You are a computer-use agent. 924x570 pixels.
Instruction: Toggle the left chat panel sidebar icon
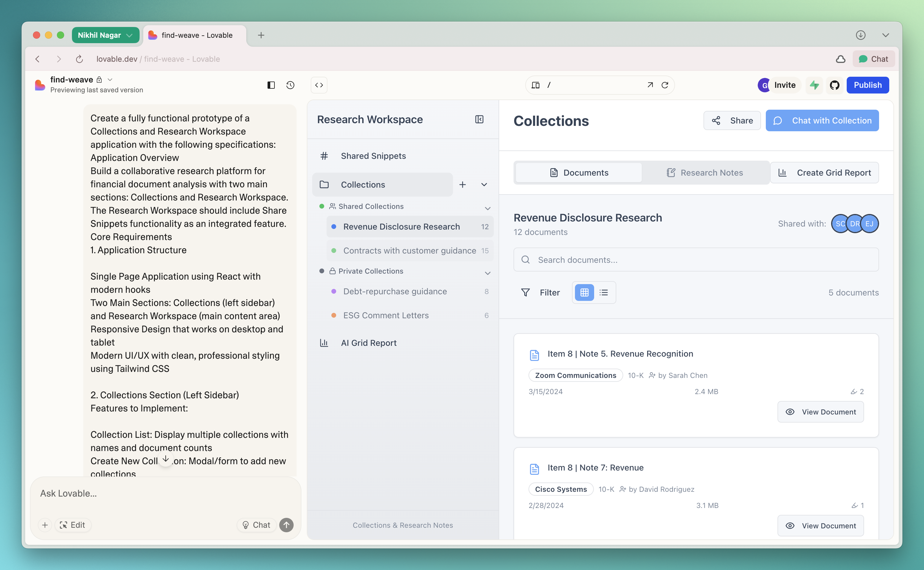(x=271, y=85)
